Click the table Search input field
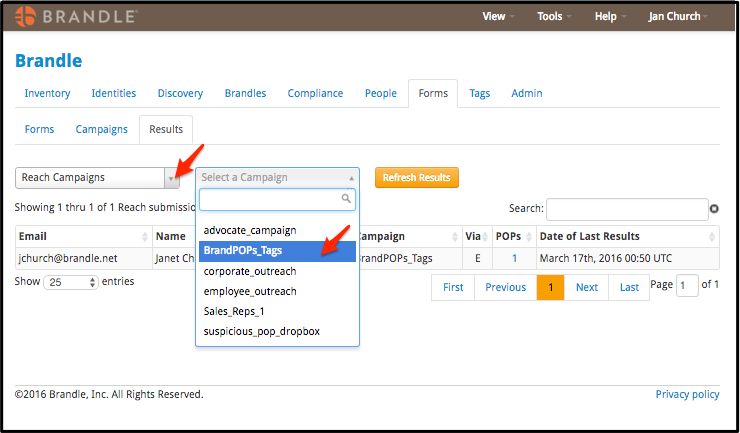740x433 pixels. coord(626,209)
